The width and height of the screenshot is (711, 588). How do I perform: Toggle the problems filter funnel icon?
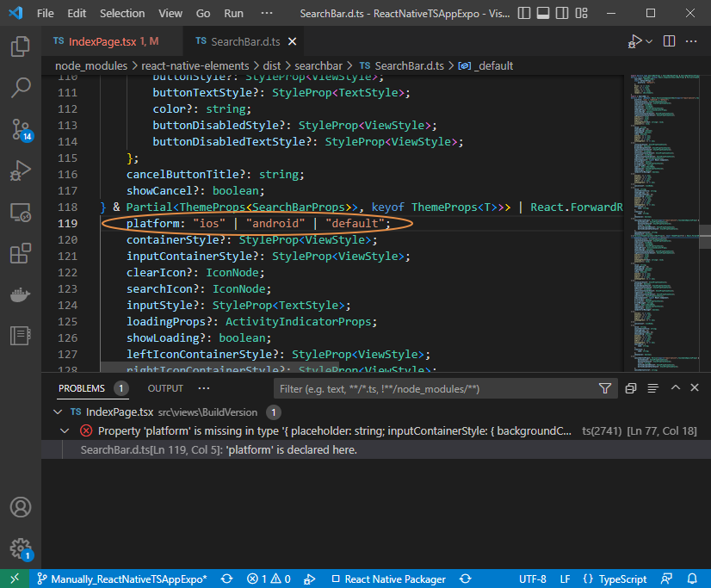click(605, 389)
